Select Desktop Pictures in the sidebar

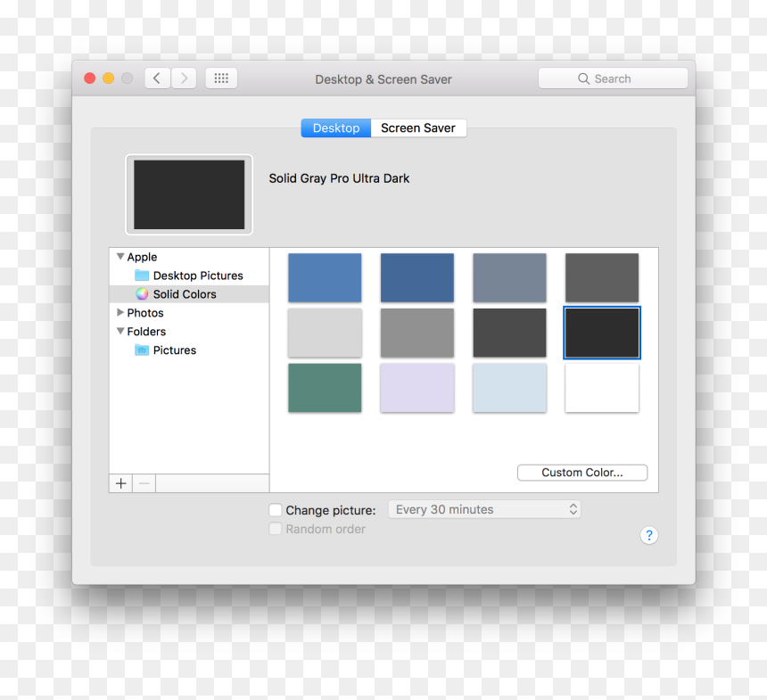pyautogui.click(x=189, y=276)
